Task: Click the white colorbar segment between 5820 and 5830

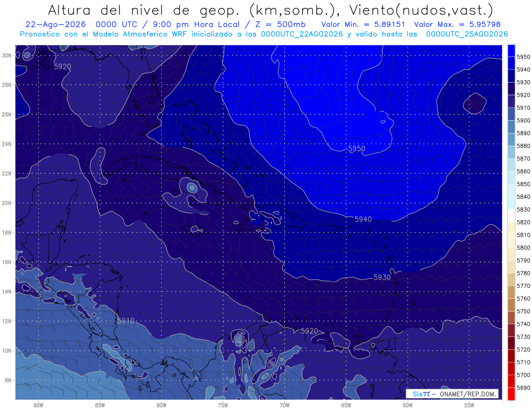Action: pos(511,216)
